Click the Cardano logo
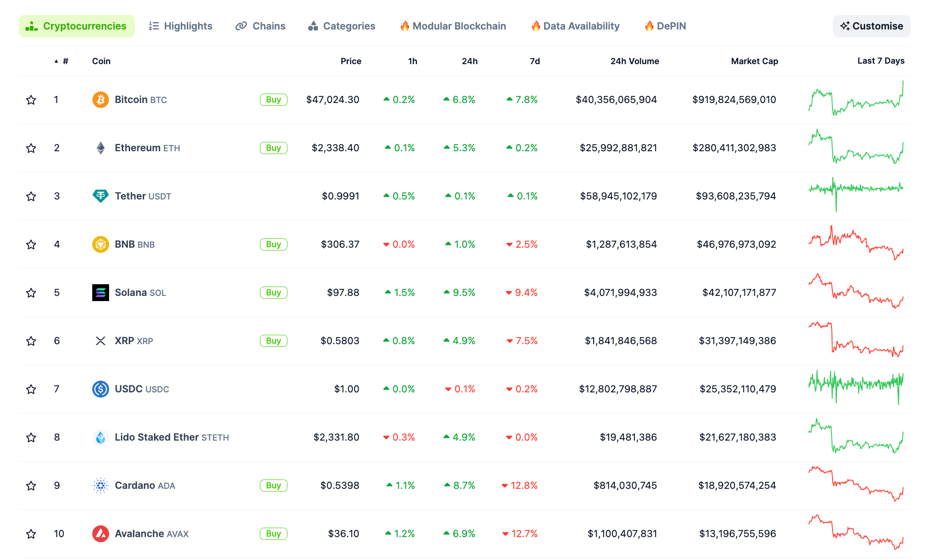The height and width of the screenshot is (560, 943). (x=100, y=486)
